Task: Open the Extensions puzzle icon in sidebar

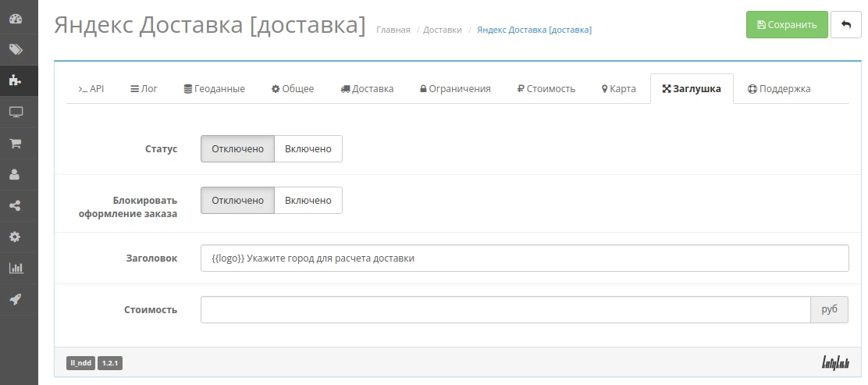Action: pos(16,80)
